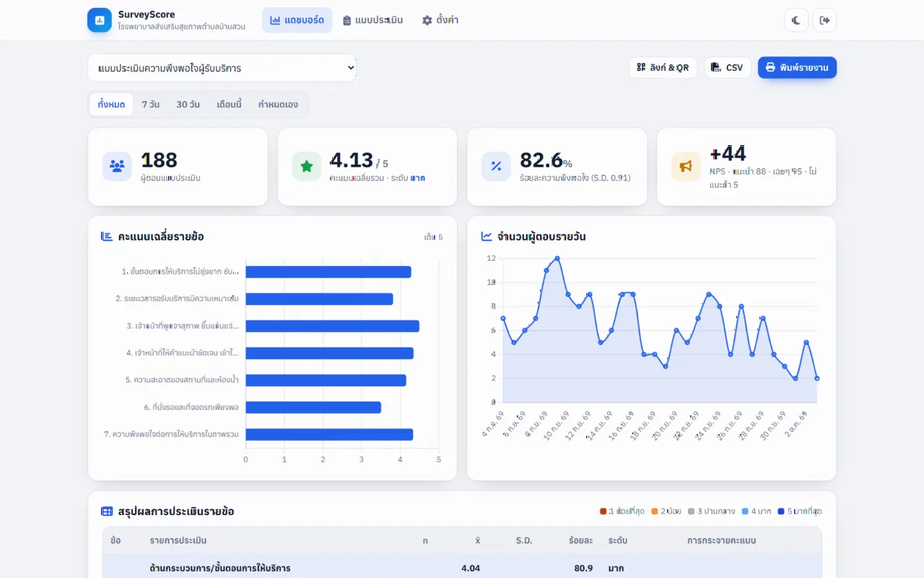924x578 pixels.
Task: Click the bar for item 1 ขั้นตอนการให้บริการ
Action: pos(328,272)
